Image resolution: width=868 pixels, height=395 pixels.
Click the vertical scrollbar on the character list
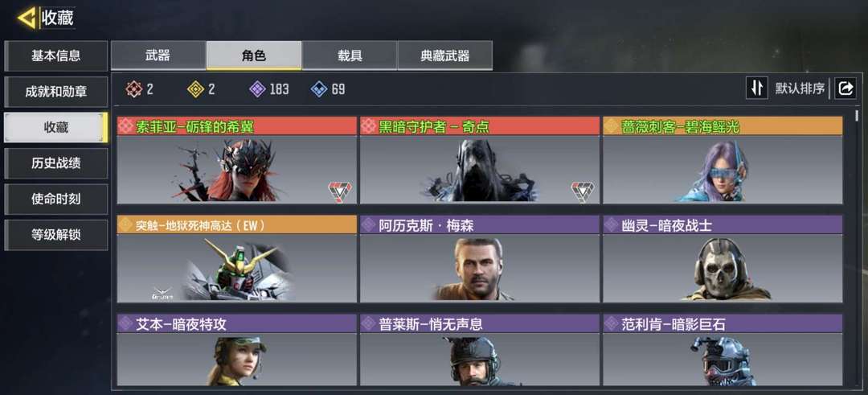857,116
